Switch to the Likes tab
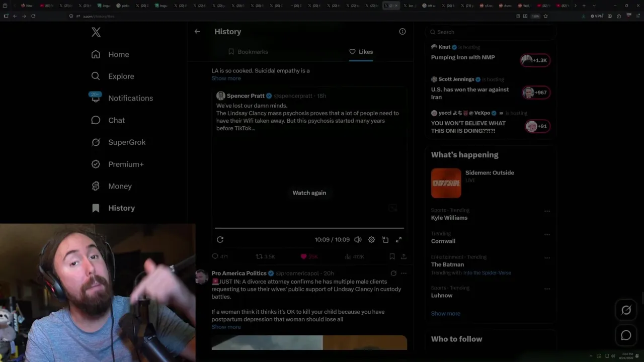Viewport: 644px width, 362px height. click(361, 52)
